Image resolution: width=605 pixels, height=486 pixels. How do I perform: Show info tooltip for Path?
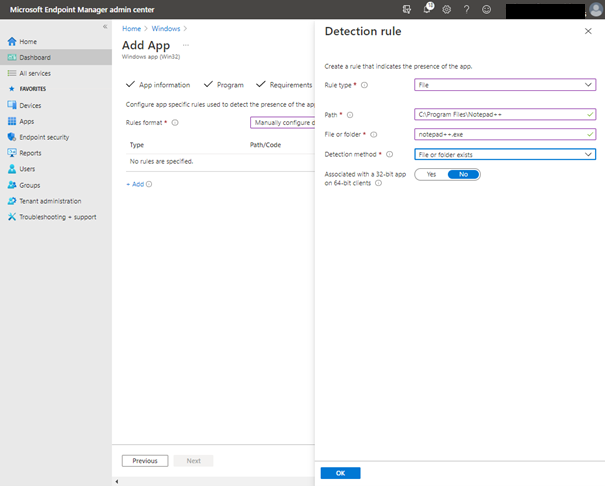[x=350, y=115]
